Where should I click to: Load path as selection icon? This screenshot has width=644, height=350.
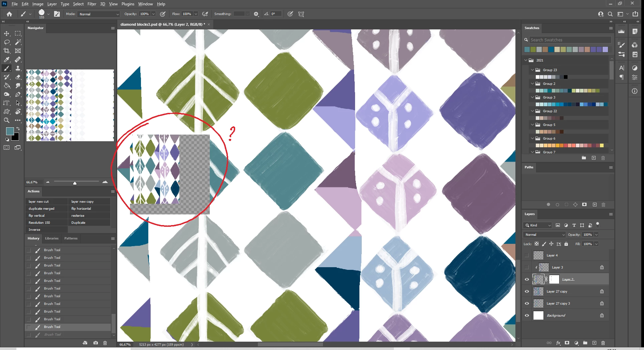tap(567, 205)
